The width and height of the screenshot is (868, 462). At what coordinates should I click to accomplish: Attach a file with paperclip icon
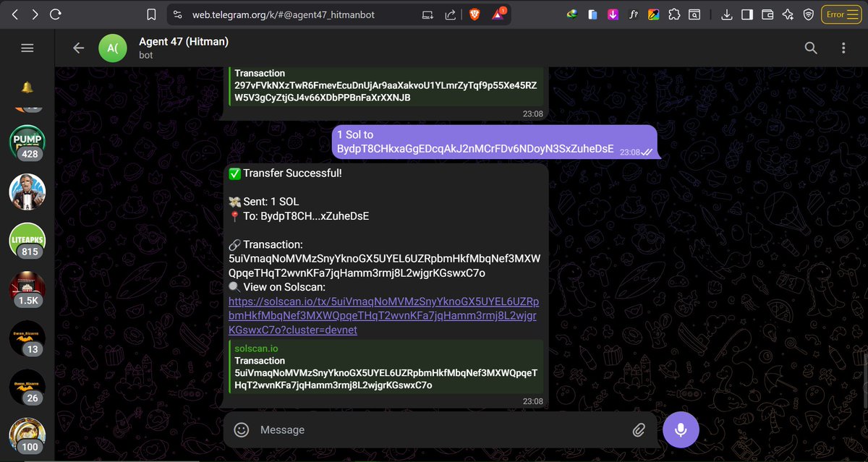coord(639,429)
